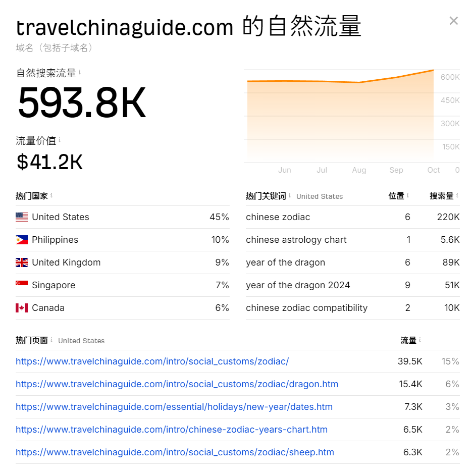This screenshot has width=473, height=476.
Task: Open the social_customs/zodiac/ page link
Action: click(152, 361)
